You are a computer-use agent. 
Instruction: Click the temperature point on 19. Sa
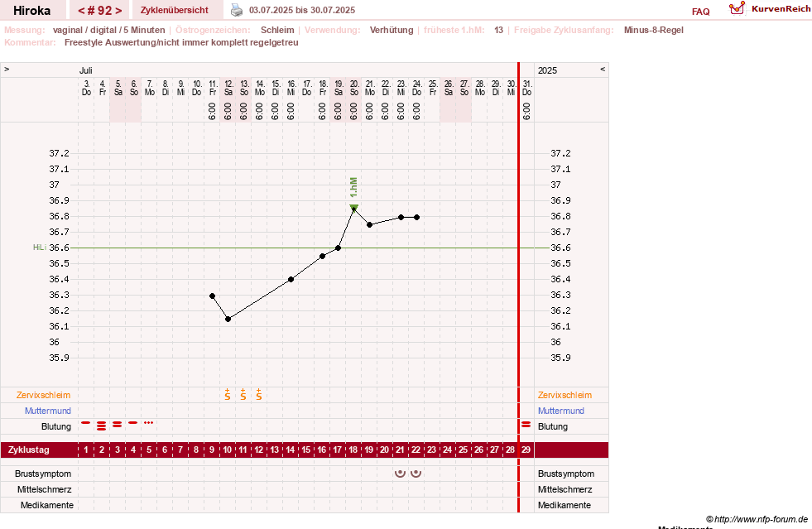[339, 248]
